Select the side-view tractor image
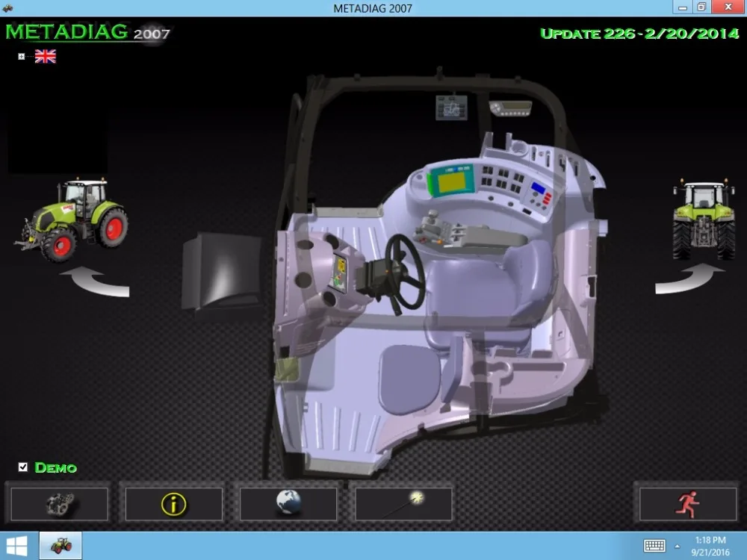 click(x=72, y=220)
